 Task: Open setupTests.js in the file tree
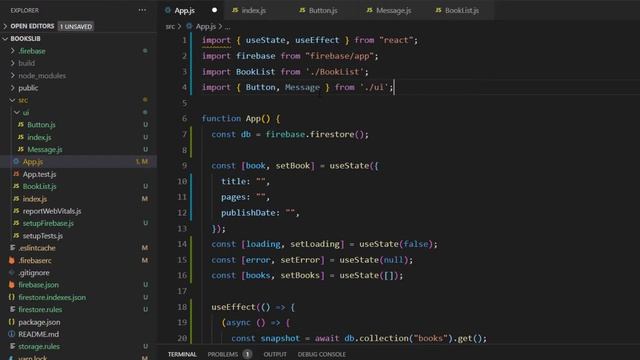pyautogui.click(x=42, y=236)
